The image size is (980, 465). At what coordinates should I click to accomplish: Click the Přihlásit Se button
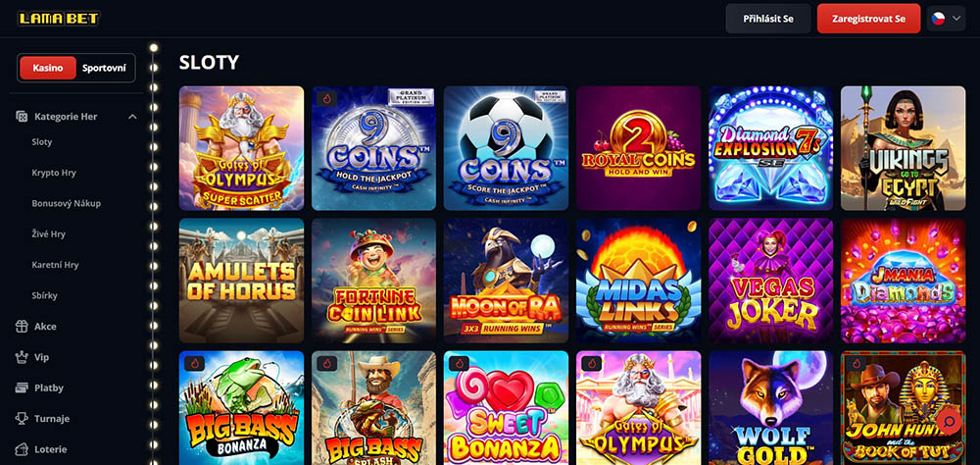(x=768, y=19)
